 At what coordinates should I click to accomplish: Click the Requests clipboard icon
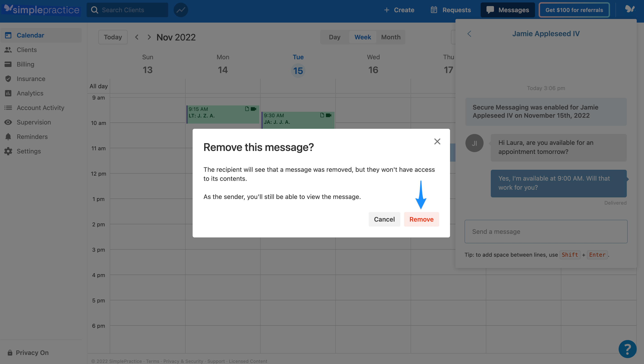[x=434, y=10]
